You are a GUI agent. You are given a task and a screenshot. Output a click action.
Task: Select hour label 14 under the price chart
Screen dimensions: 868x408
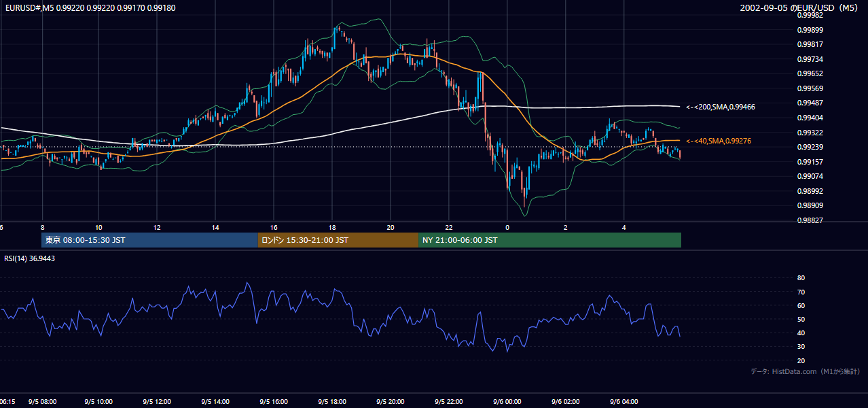pyautogui.click(x=215, y=227)
